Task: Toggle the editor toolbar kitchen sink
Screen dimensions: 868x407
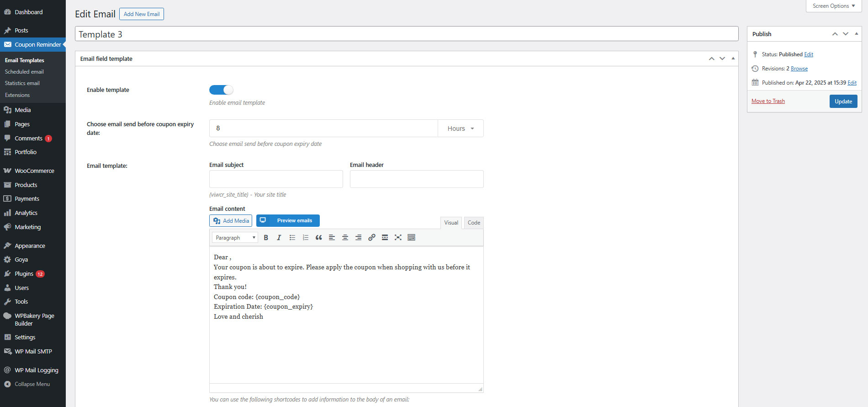Action: pyautogui.click(x=412, y=237)
